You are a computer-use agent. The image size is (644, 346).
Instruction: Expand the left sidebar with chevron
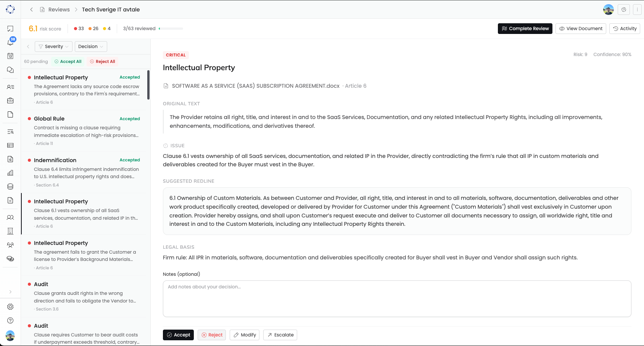coord(10,292)
